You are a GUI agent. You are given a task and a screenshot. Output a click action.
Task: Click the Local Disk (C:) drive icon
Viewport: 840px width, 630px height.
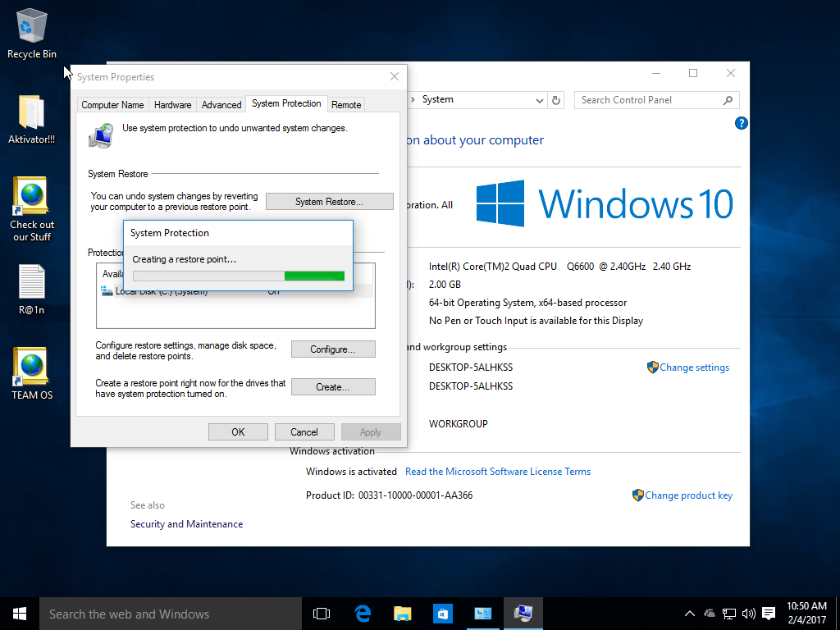point(106,291)
